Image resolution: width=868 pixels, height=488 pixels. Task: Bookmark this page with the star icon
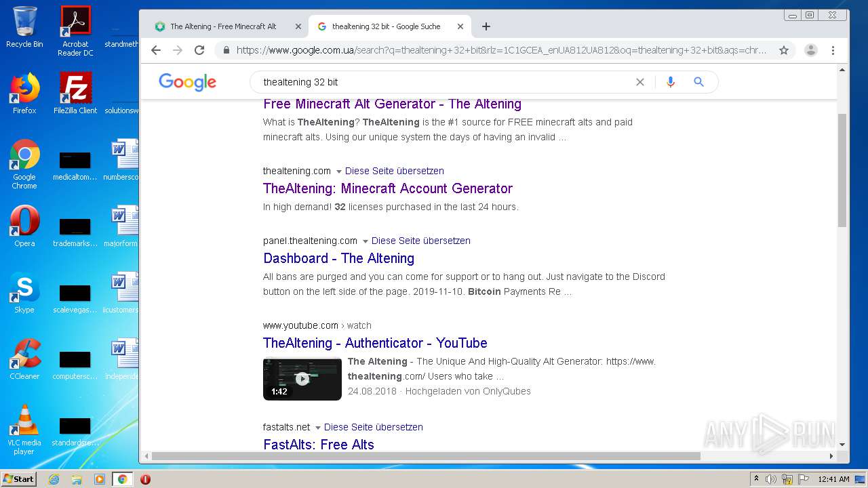click(x=784, y=50)
